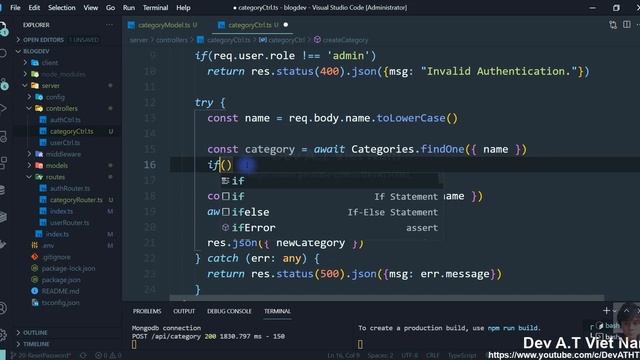
Task: Click the node_modules folder icon
Action: tap(35, 74)
